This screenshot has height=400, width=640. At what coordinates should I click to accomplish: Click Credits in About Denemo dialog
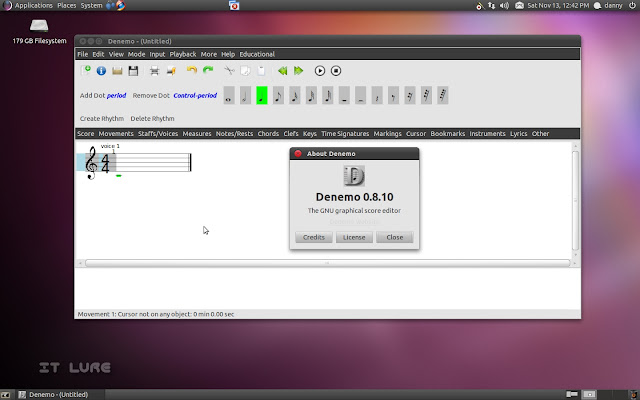pyautogui.click(x=314, y=237)
